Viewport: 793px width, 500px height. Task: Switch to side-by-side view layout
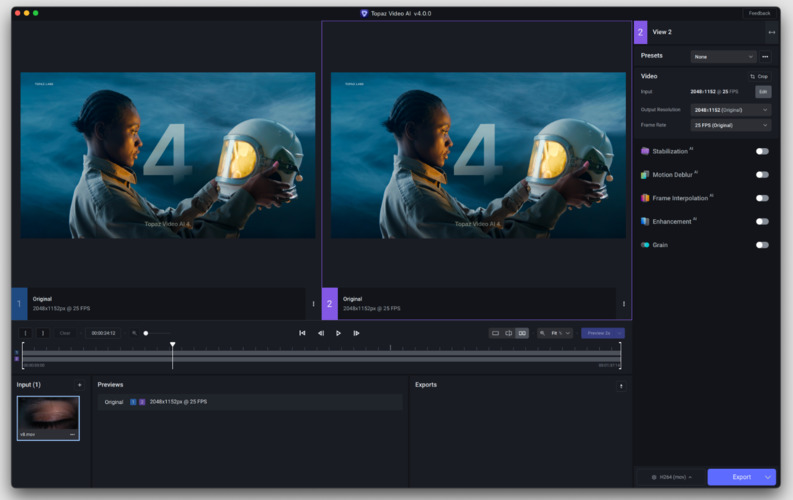tap(522, 333)
